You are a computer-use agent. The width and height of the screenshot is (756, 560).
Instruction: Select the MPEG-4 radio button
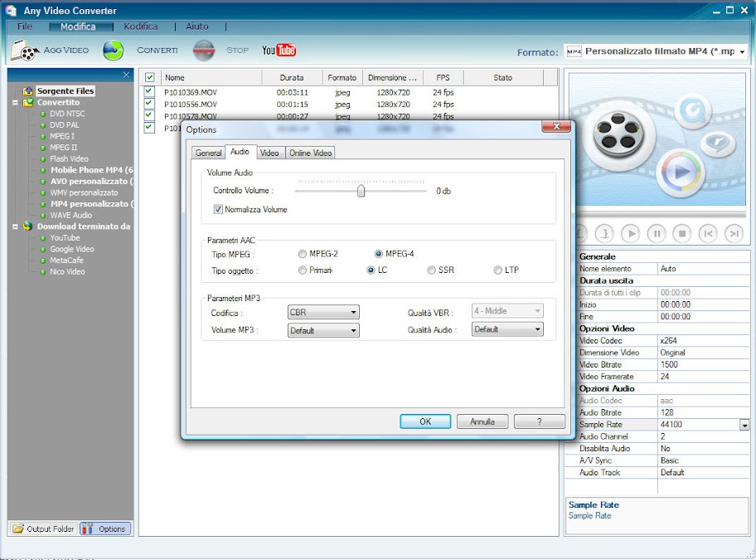click(x=379, y=254)
